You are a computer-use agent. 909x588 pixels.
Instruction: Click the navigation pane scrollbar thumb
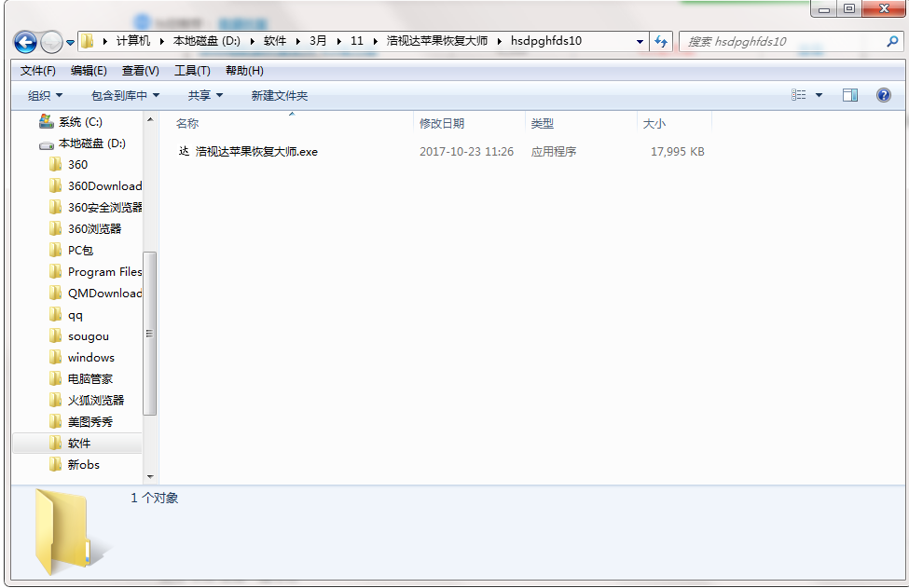click(x=149, y=333)
